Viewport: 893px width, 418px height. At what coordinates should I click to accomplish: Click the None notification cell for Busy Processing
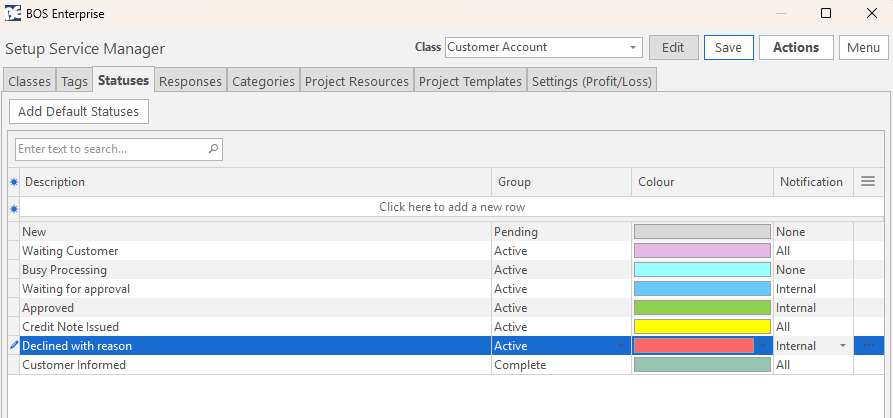click(813, 269)
